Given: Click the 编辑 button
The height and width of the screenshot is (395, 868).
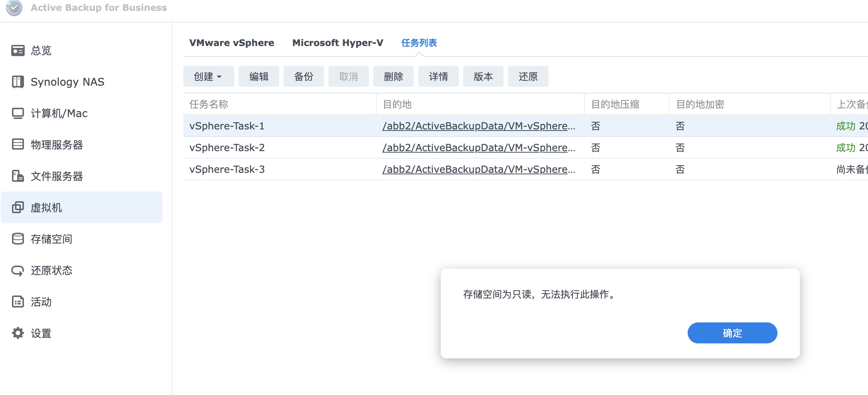Looking at the screenshot, I should (x=259, y=76).
